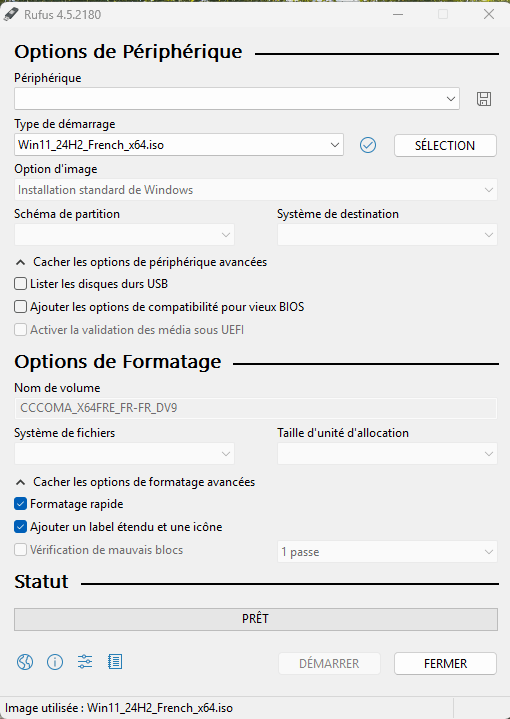This screenshot has height=719, width=510.
Task: Click the Nom de volume text field
Action: [x=255, y=408]
